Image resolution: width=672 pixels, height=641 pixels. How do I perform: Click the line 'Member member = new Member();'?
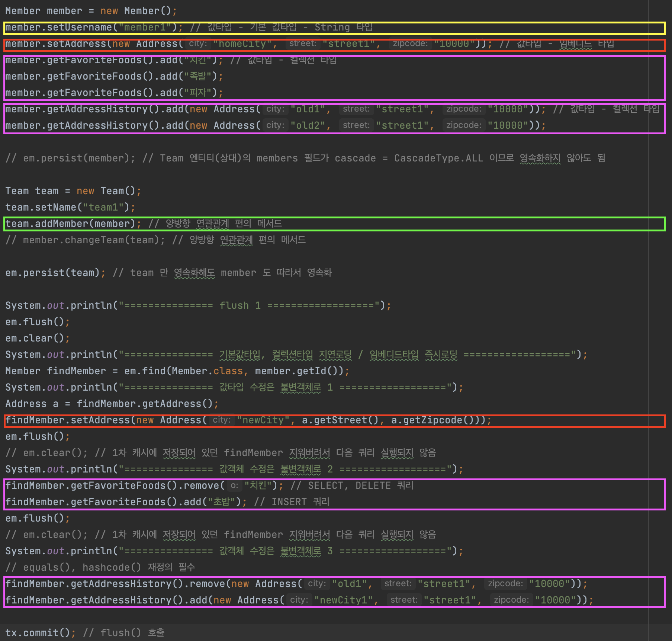91,11
